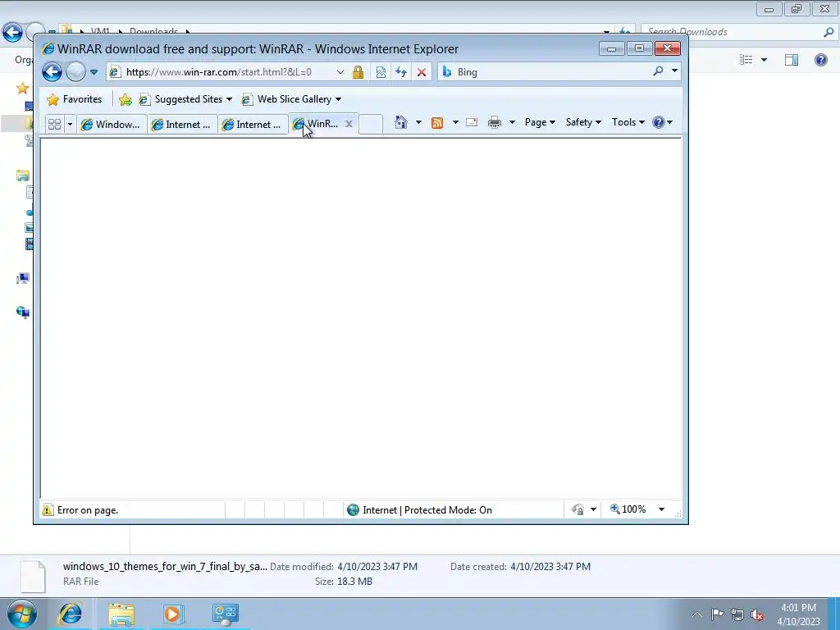
Task: Click Bing search magnifier icon
Action: (658, 71)
